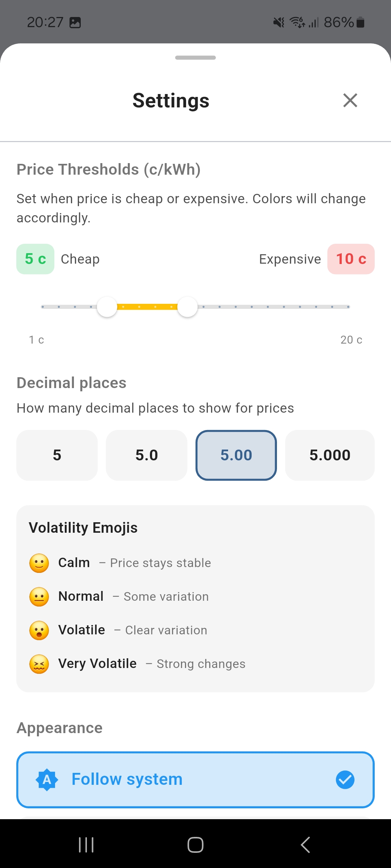Tap the Normal neutral face emoji
Image resolution: width=391 pixels, height=868 pixels.
click(39, 596)
